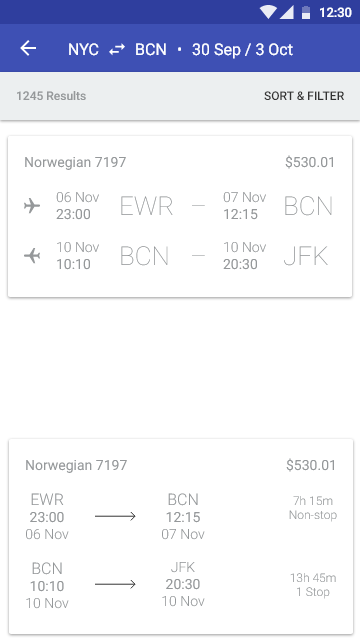Select the lower Norwegian 7197 flight card
This screenshot has width=360, height=640.
[x=181, y=536]
